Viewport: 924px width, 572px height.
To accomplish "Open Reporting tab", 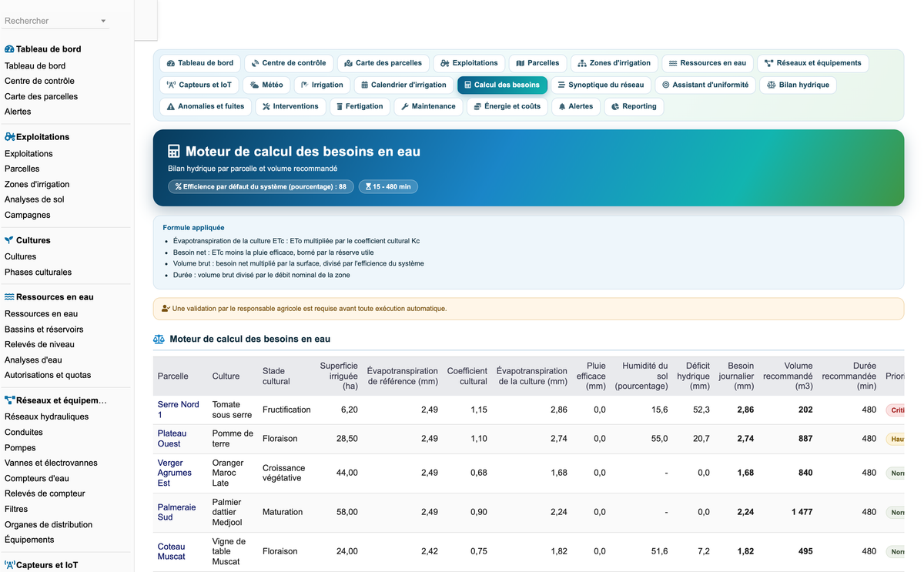I will pyautogui.click(x=634, y=106).
